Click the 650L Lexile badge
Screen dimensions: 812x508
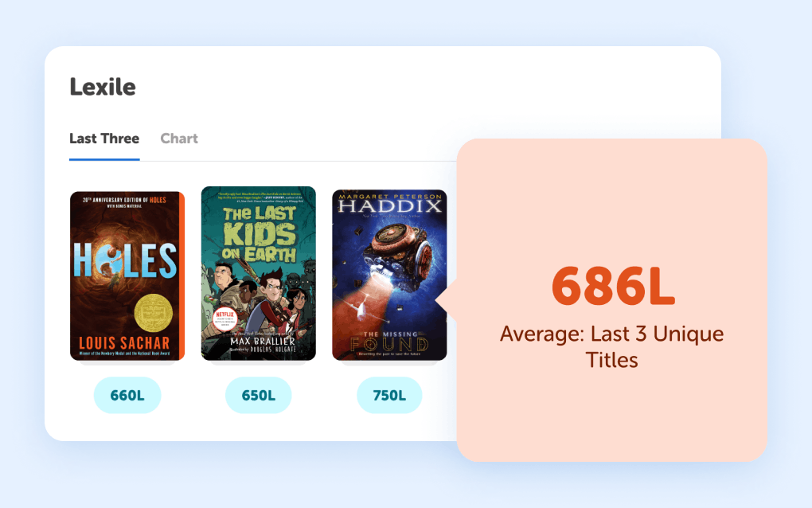coord(258,395)
